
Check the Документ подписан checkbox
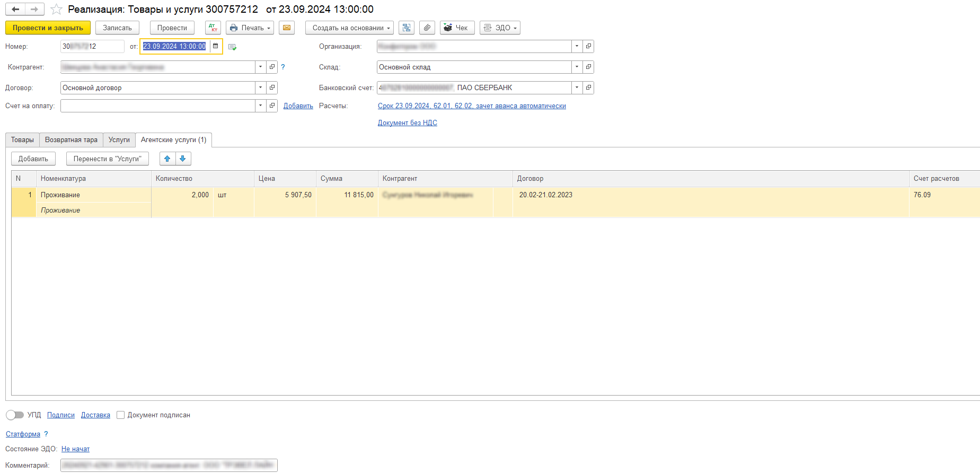click(120, 415)
